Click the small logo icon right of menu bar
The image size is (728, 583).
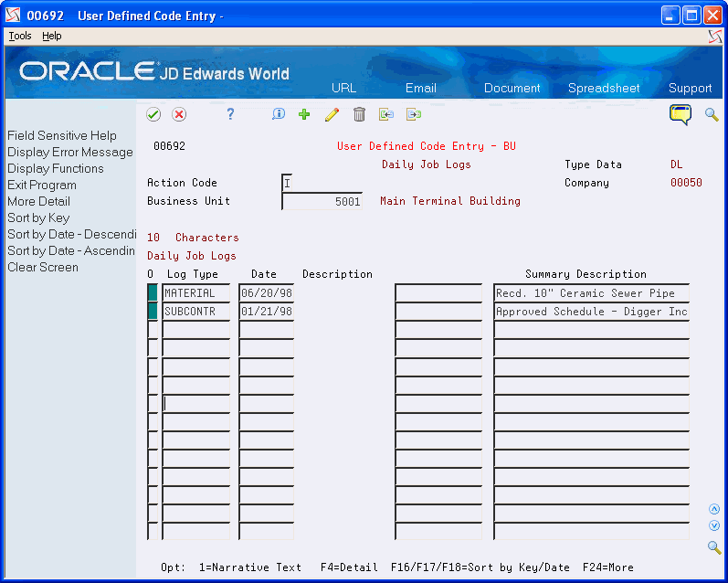(715, 37)
